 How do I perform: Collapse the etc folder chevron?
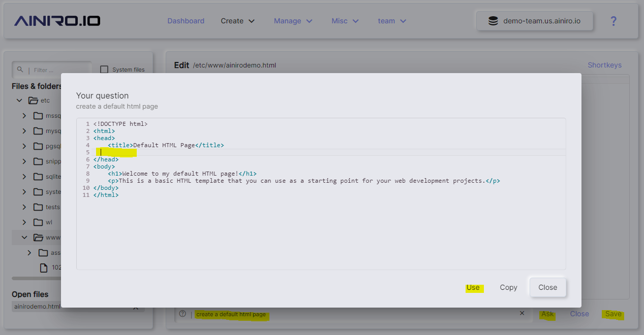pyautogui.click(x=19, y=100)
